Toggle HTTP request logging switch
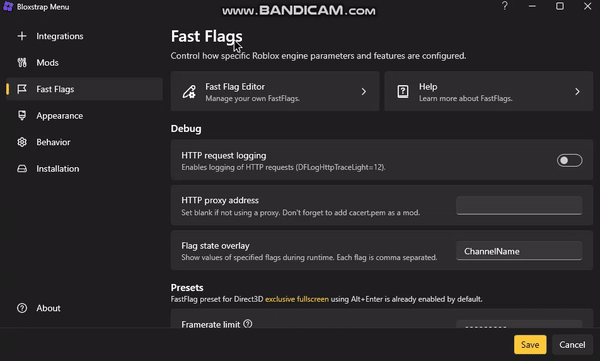 569,160
